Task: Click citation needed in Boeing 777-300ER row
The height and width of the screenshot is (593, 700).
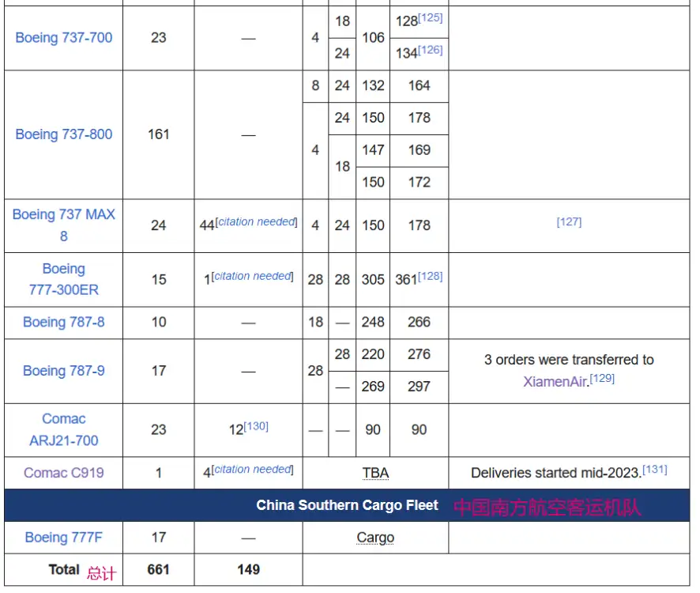Action: pyautogui.click(x=252, y=277)
